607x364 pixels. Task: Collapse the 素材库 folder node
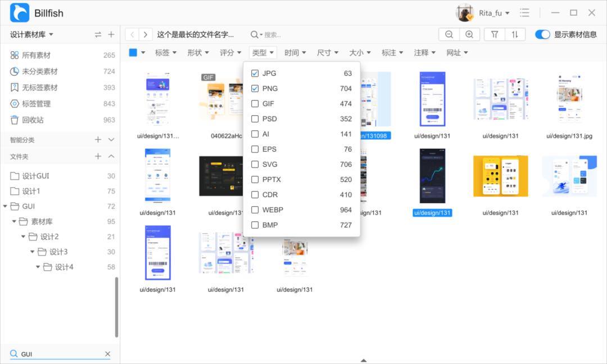click(14, 221)
